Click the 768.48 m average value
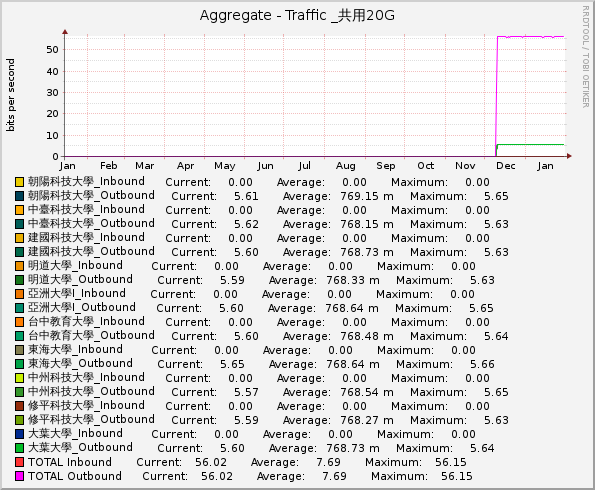Screen dimensions: 595x490 367,336
